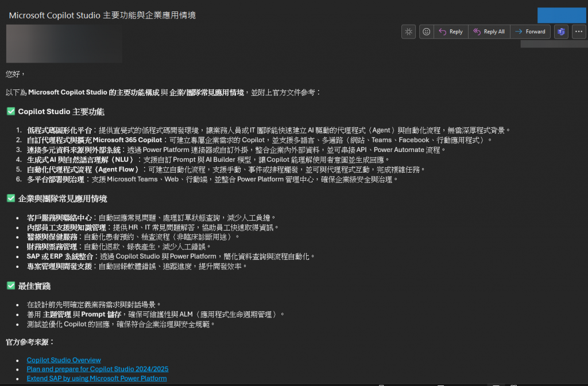The height and width of the screenshot is (386, 588).
Task: Select heading text 最佳實踐
Action: (34, 286)
